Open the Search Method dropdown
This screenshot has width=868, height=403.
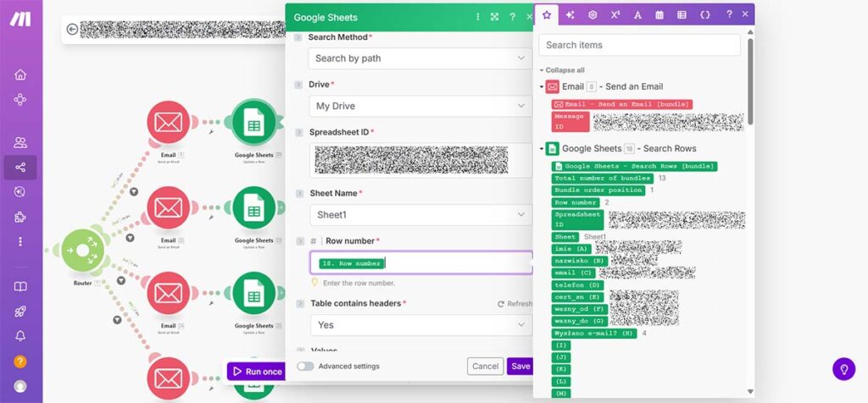[x=420, y=58]
